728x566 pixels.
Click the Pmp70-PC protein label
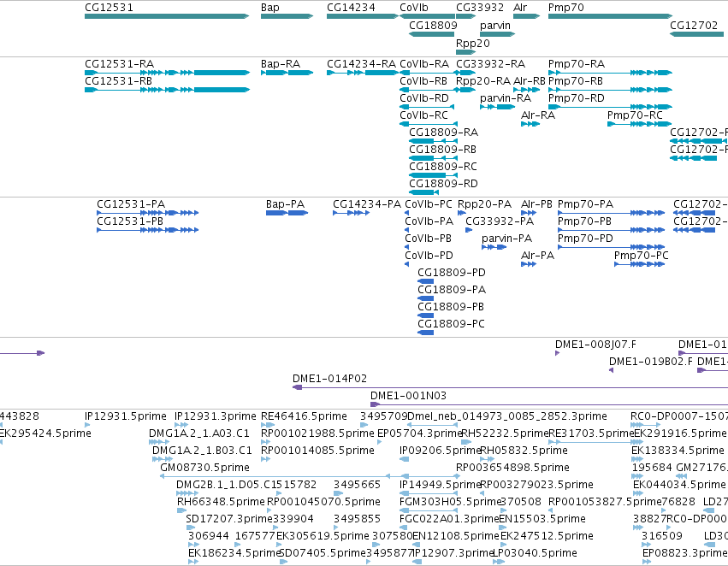pos(642,255)
